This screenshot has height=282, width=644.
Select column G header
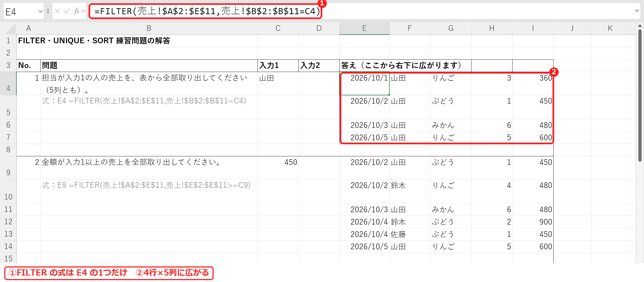click(x=451, y=28)
